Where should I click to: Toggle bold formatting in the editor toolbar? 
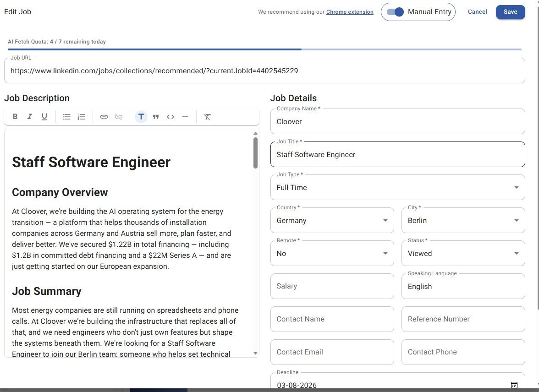coord(15,117)
